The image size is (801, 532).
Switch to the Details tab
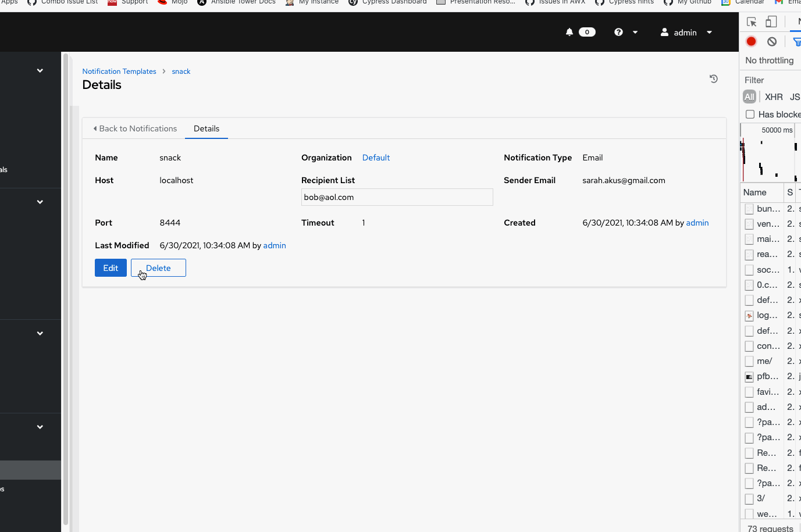click(x=207, y=128)
